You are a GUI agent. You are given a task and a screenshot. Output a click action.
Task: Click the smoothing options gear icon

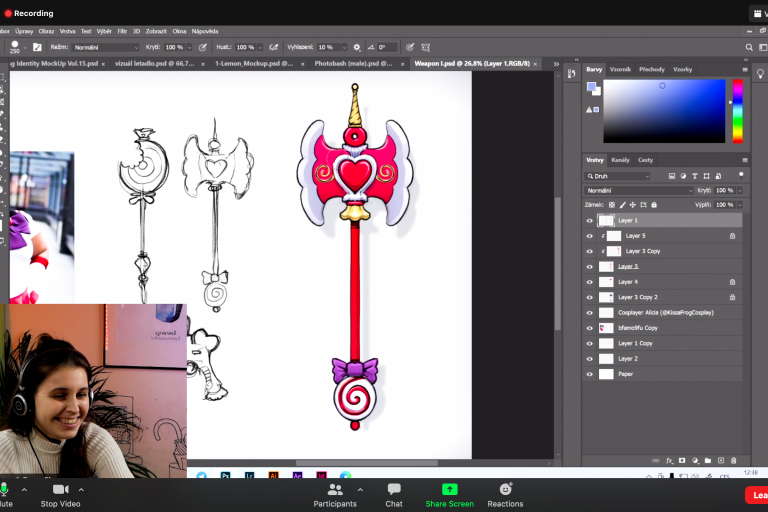(356, 47)
